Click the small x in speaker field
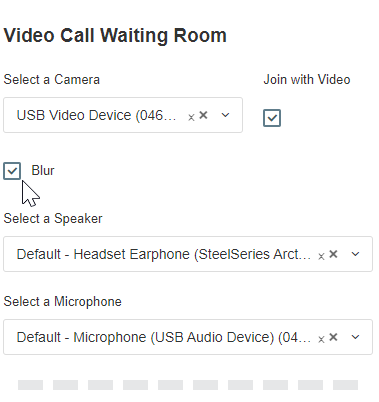The width and height of the screenshot is (379, 402). pyautogui.click(x=321, y=256)
